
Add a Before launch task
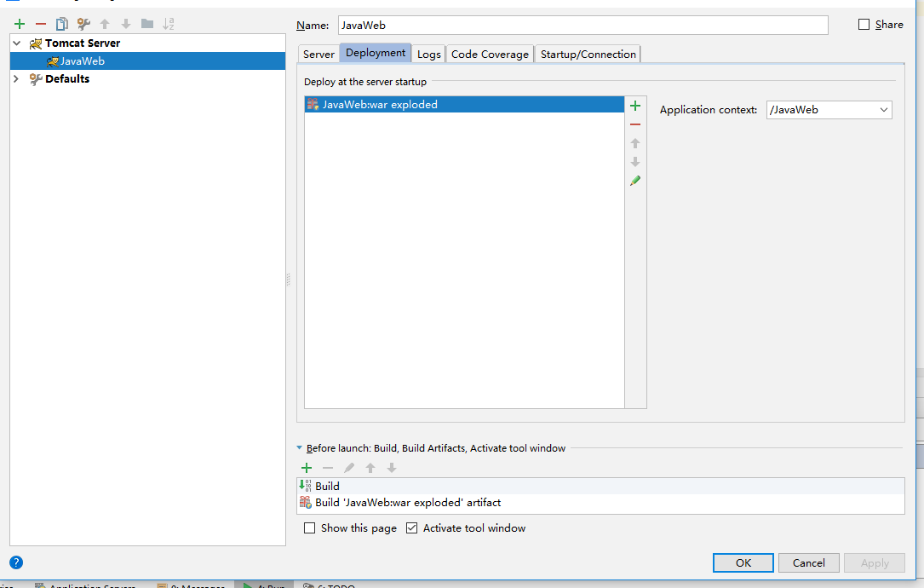[307, 468]
